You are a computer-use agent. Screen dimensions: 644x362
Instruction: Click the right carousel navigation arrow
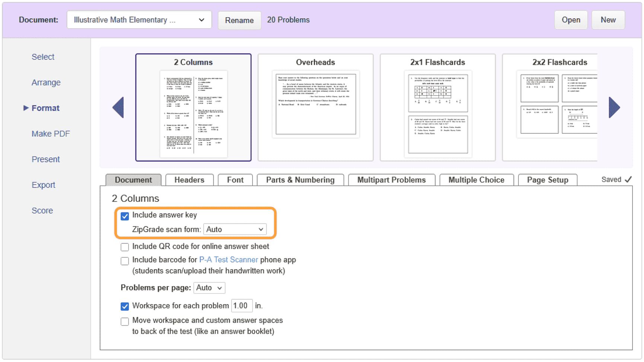tap(615, 107)
